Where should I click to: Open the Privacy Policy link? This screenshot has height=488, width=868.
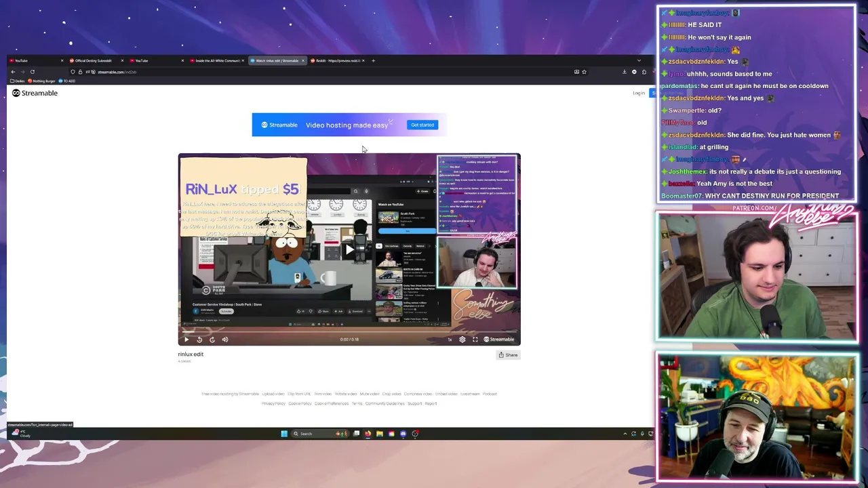pos(273,403)
